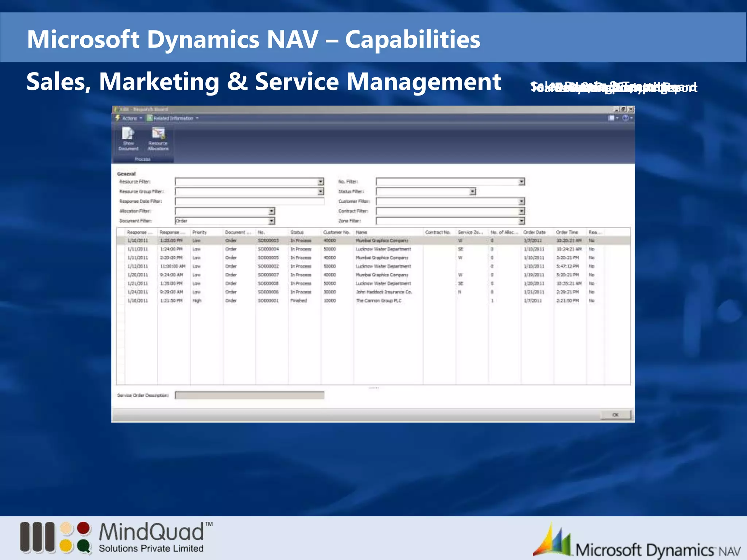Expand the Resource Filter dropdown
This screenshot has width=747, height=560.
click(321, 182)
